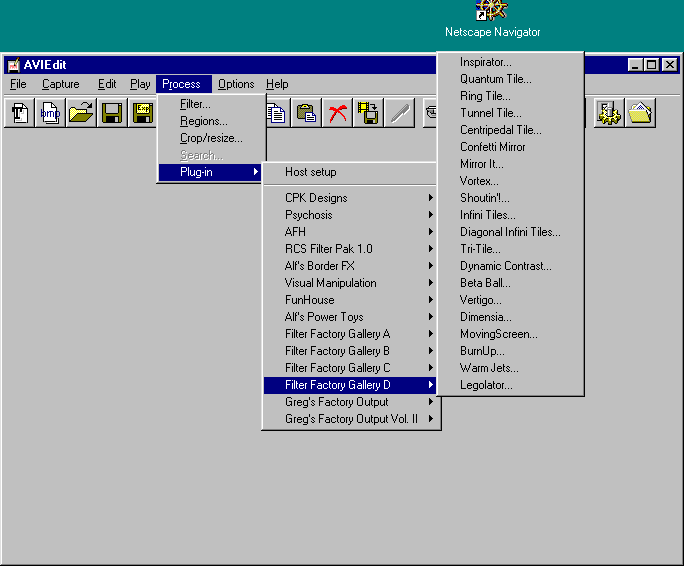Select the Mirror It... filter
Viewport: 684px width, 566px height.
(510, 164)
